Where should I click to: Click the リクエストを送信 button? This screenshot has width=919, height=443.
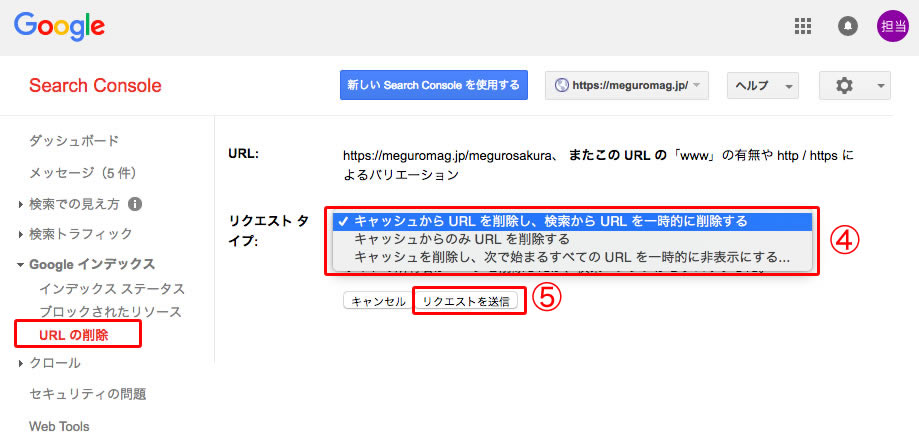[465, 301]
